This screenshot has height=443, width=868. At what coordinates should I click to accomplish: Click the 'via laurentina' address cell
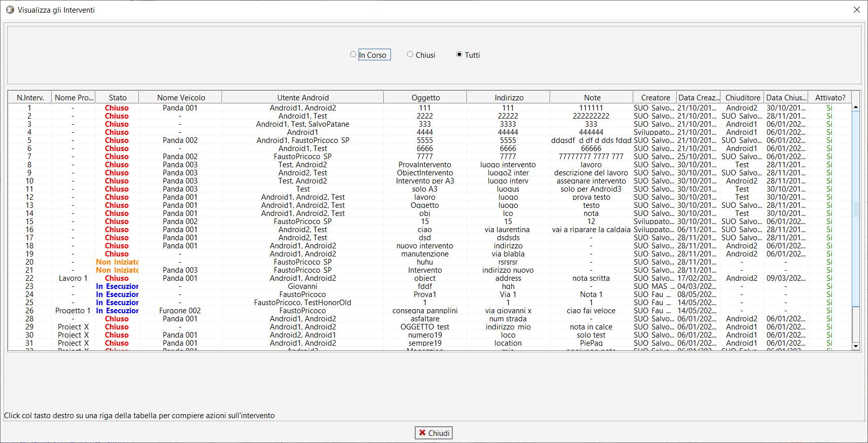pos(508,230)
